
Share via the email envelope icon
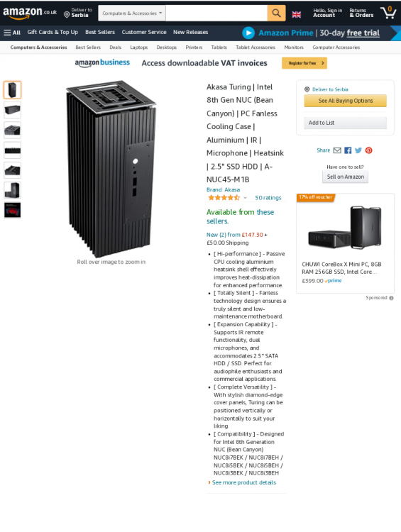point(337,150)
